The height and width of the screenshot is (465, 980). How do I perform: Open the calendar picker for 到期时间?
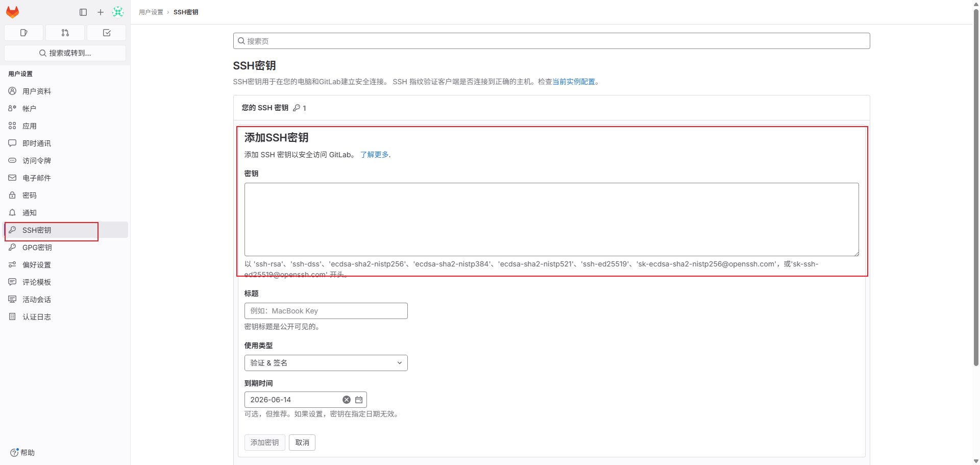(x=358, y=400)
